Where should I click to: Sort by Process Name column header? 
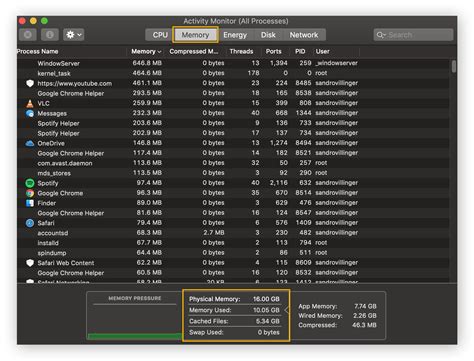pos(38,51)
